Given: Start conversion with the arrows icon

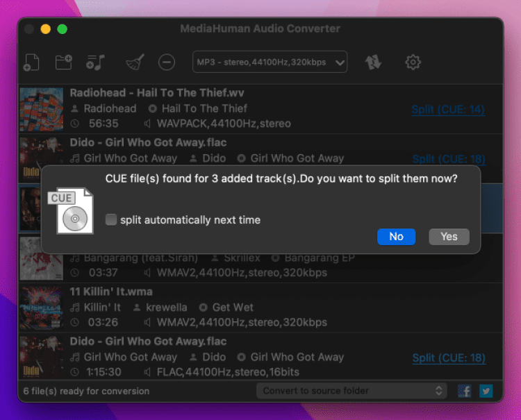Looking at the screenshot, I should tap(373, 62).
